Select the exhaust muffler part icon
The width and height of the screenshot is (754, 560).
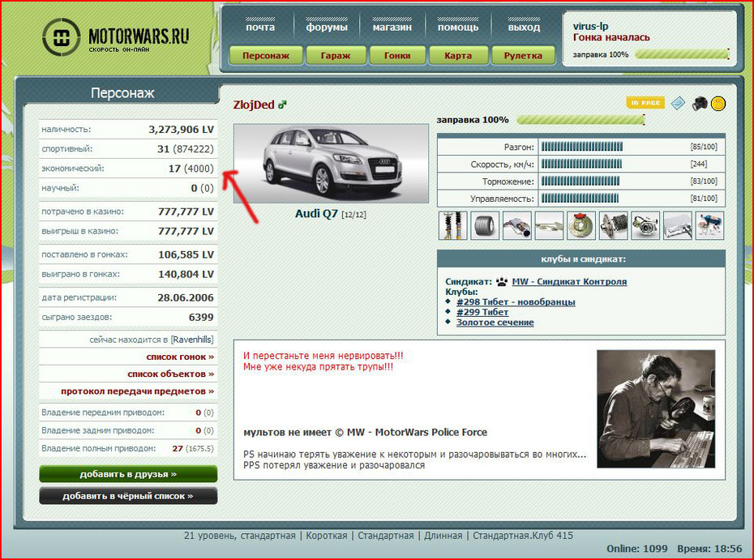[x=517, y=225]
